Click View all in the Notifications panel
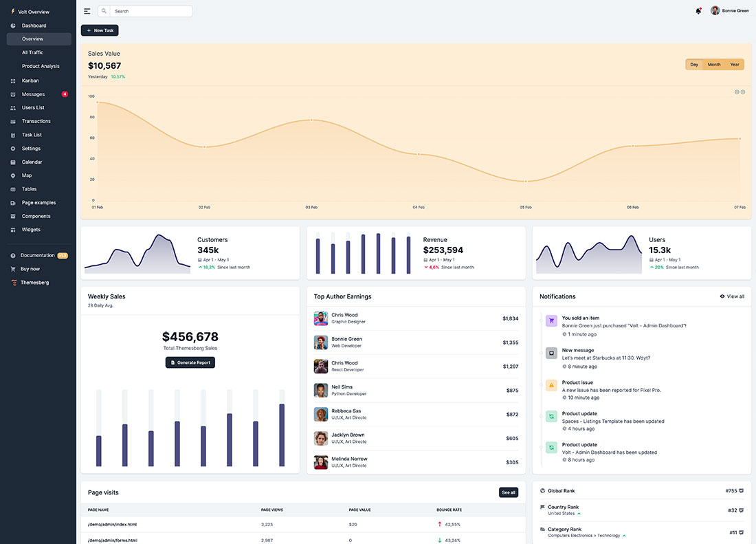 [732, 296]
